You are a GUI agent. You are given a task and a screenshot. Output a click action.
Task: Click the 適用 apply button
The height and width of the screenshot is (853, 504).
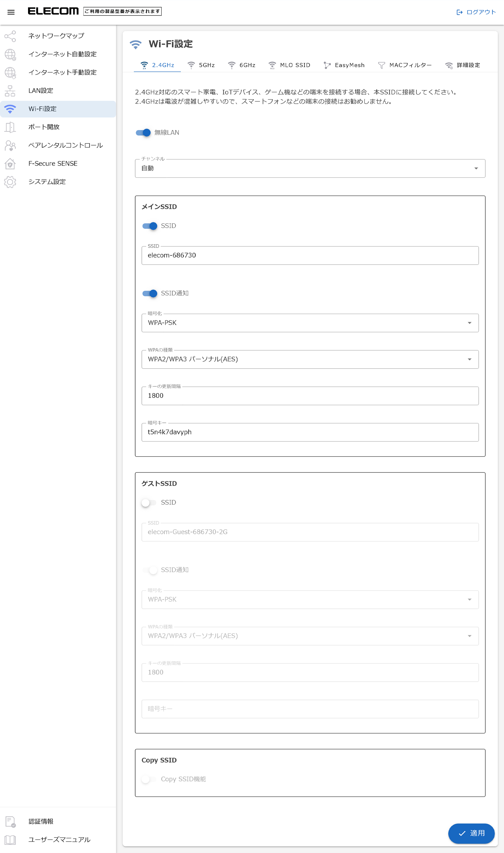click(x=471, y=833)
